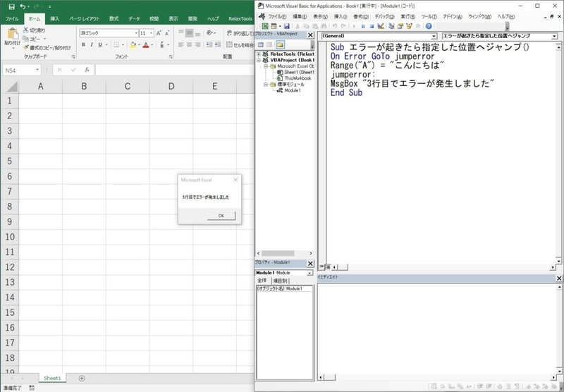Click the View Code icon in the project panel
Viewport: 564px width, 392px height.
point(261,44)
